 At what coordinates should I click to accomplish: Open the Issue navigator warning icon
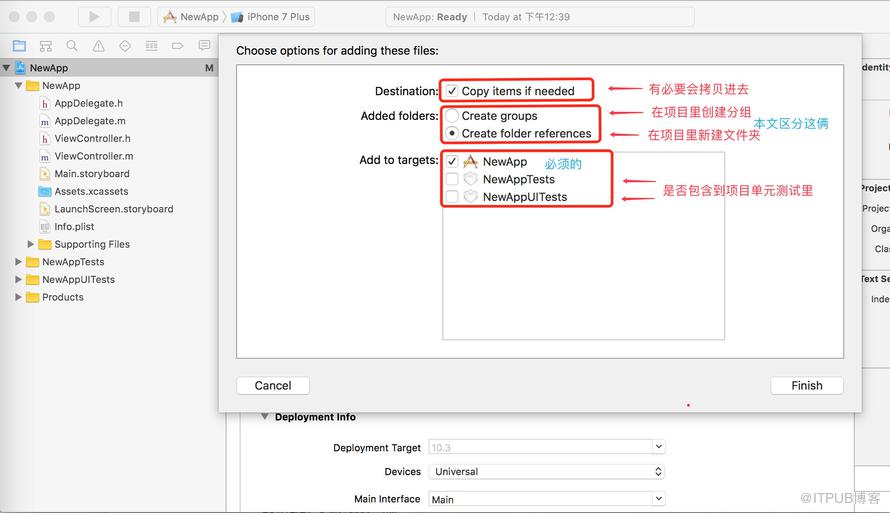pos(99,46)
